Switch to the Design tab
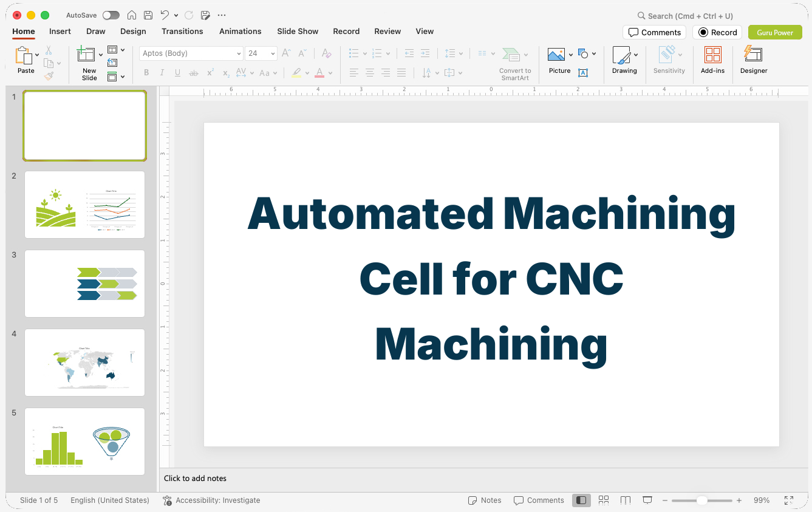This screenshot has height=512, width=812. click(x=133, y=32)
